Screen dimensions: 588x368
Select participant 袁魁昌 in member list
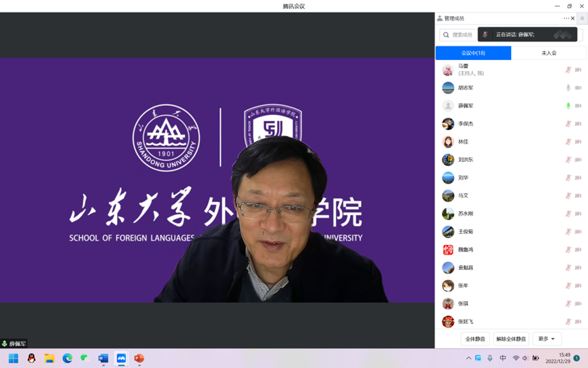pos(466,268)
